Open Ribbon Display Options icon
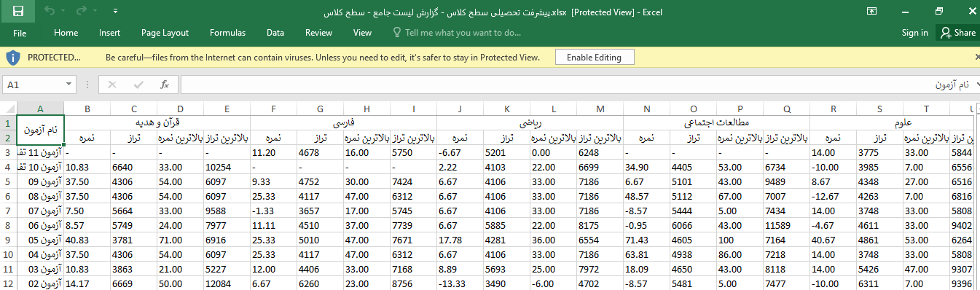Image resolution: width=980 pixels, height=290 pixels. pyautogui.click(x=871, y=11)
